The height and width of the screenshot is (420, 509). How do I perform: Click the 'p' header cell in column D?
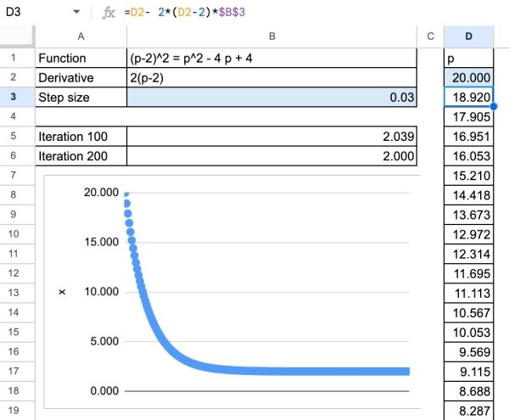(469, 58)
